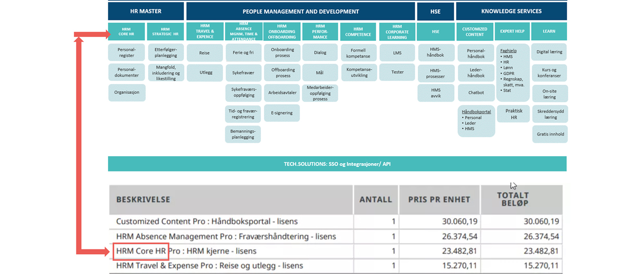Click the Kurs og konferanser box
This screenshot has height=274, width=644.
pos(549,73)
